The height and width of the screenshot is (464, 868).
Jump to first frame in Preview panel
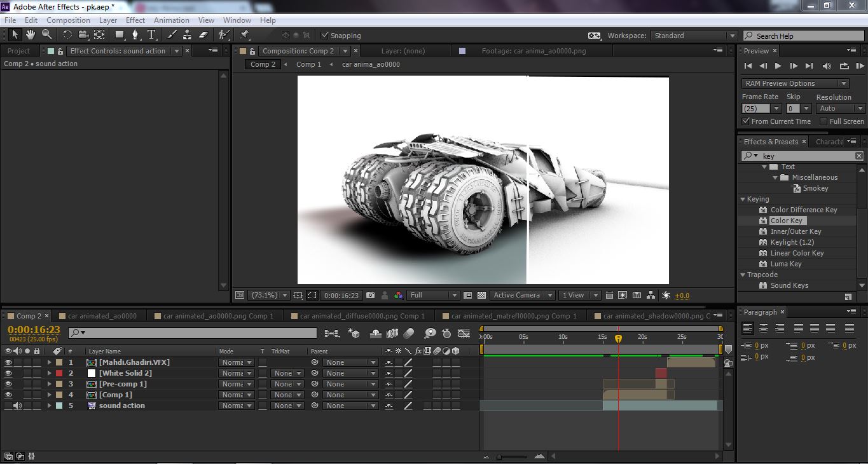click(x=748, y=65)
